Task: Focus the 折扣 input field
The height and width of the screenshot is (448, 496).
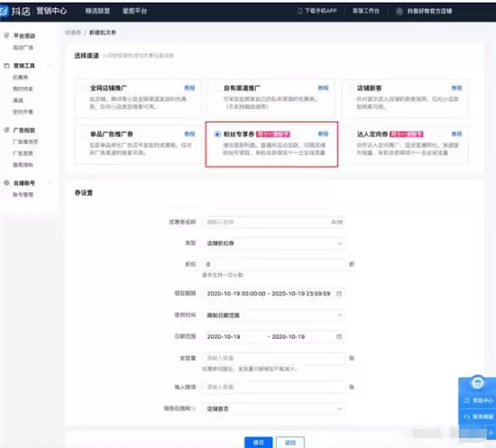Action: [x=274, y=264]
